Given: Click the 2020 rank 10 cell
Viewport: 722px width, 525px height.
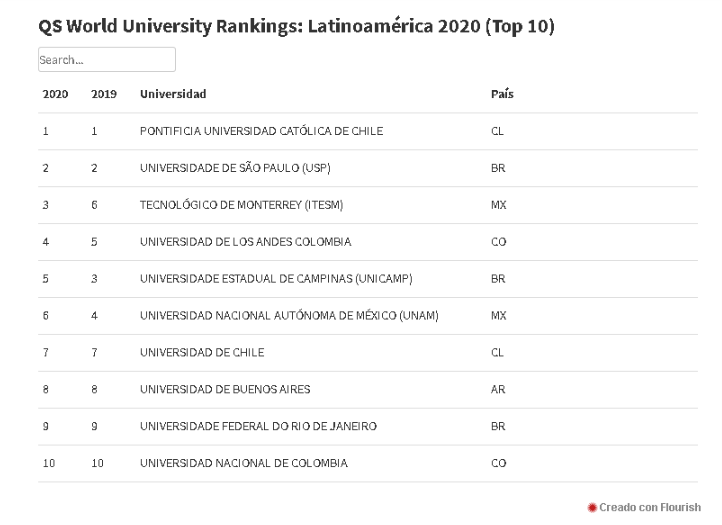Looking at the screenshot, I should tap(49, 464).
